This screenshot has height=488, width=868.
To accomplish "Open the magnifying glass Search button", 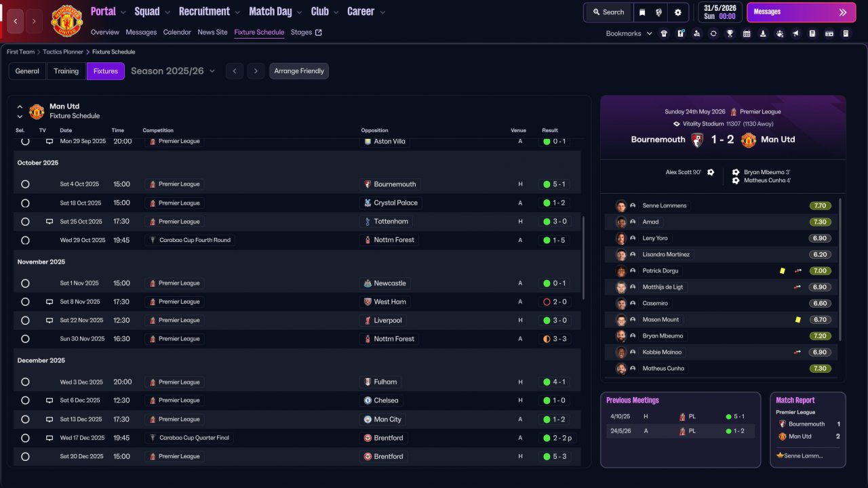I will point(608,12).
